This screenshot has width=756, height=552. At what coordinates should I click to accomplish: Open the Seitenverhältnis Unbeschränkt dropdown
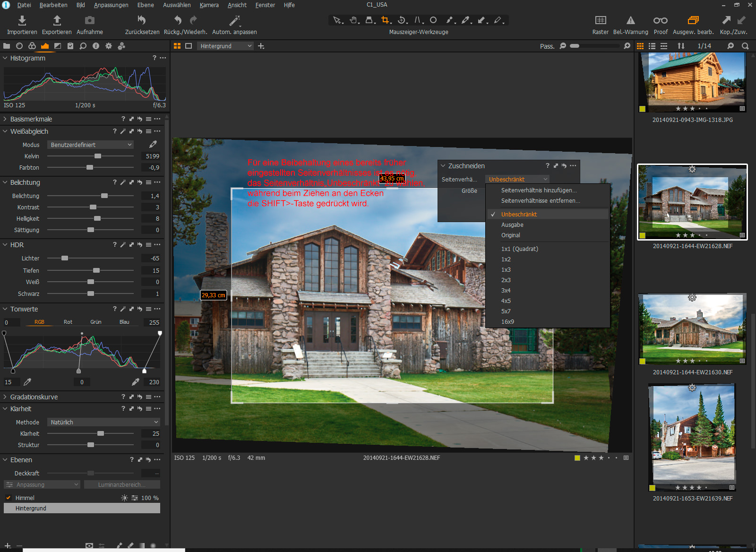click(x=517, y=179)
